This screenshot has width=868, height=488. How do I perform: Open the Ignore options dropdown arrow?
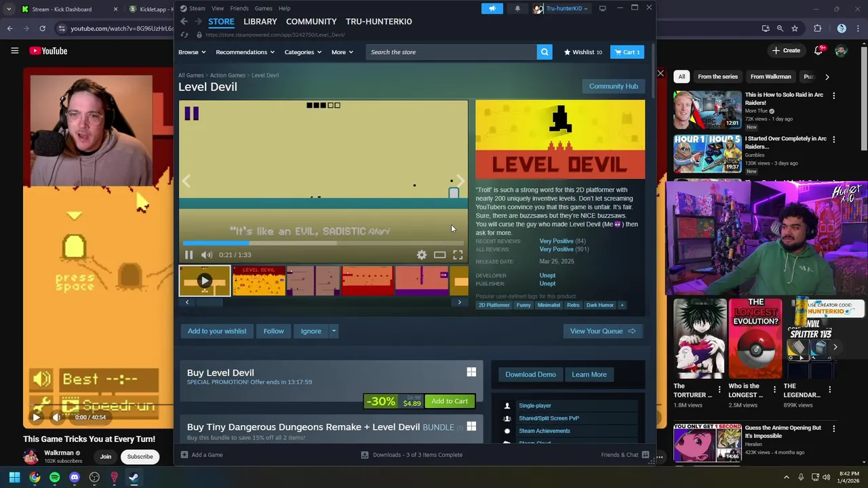click(x=334, y=331)
